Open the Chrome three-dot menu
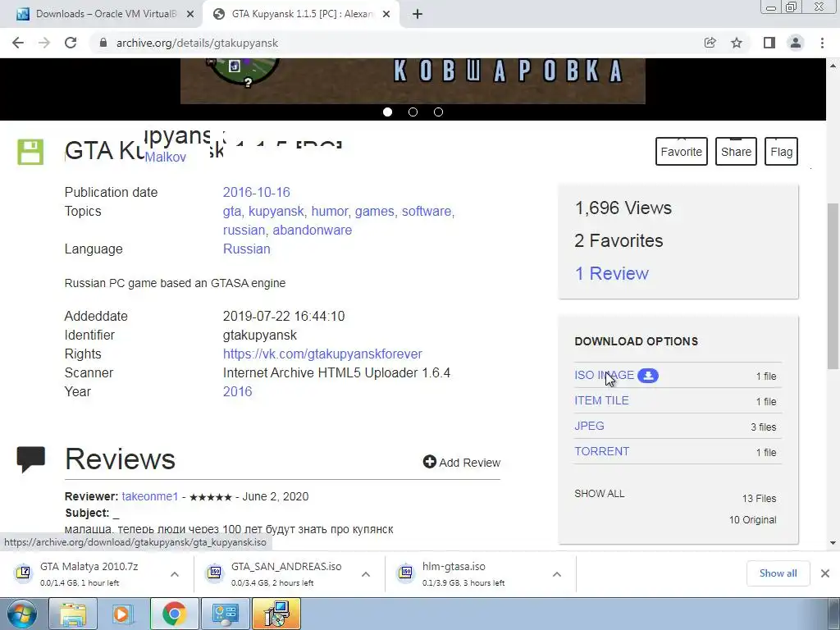840x630 pixels. pyautogui.click(x=822, y=43)
